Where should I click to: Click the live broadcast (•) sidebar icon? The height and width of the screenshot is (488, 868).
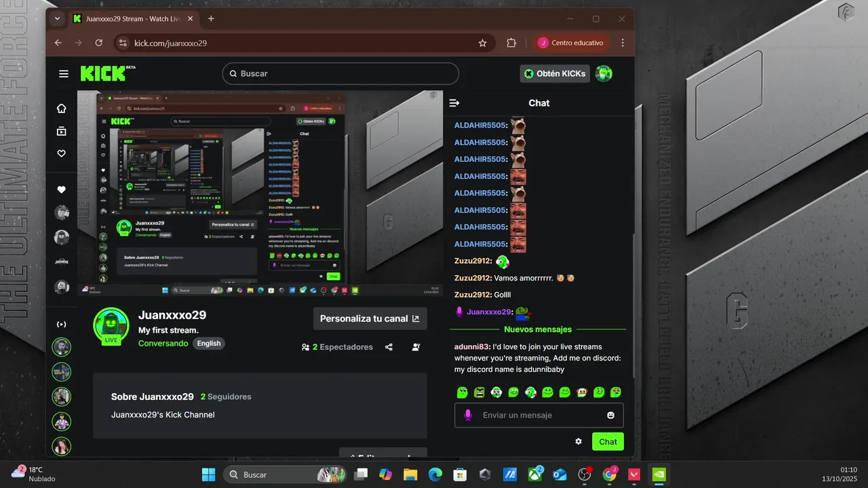62,324
